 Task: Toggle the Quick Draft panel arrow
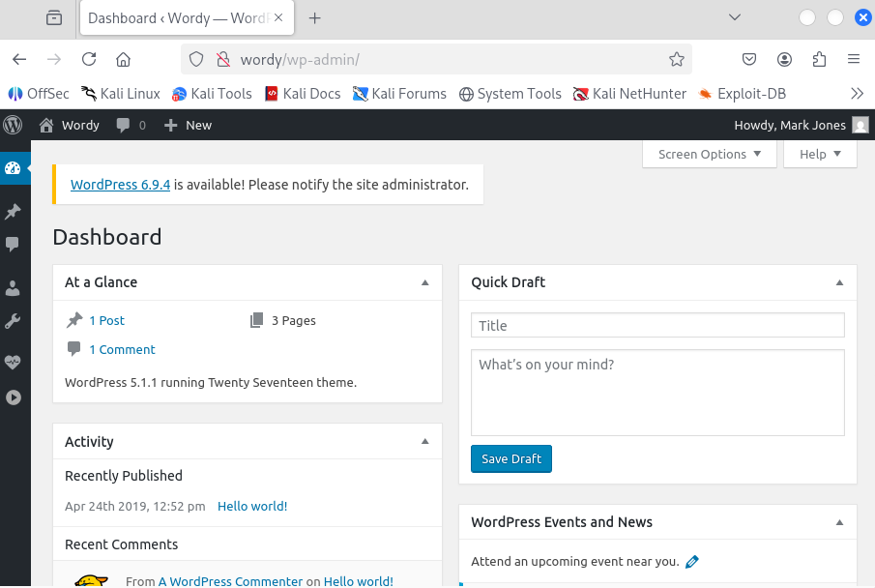839,282
